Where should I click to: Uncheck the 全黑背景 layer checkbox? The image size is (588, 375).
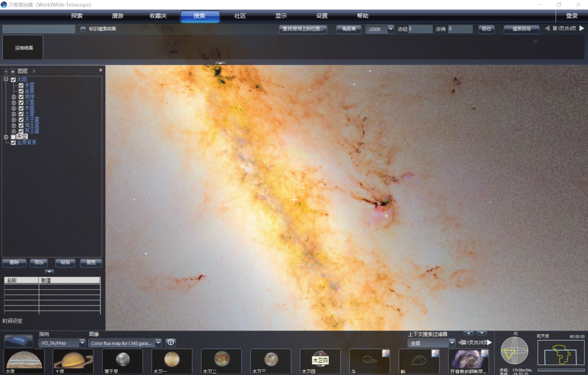pyautogui.click(x=13, y=143)
